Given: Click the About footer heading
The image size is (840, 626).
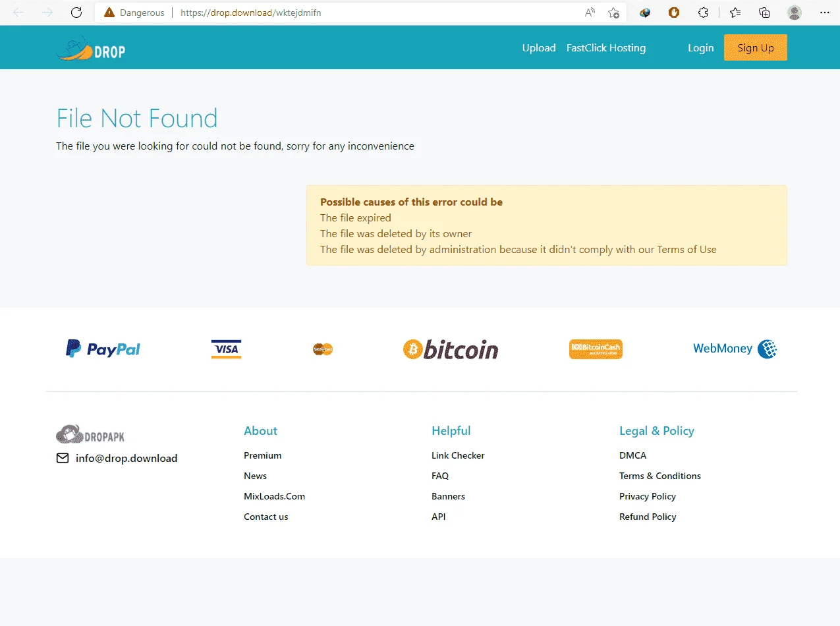Looking at the screenshot, I should [260, 431].
